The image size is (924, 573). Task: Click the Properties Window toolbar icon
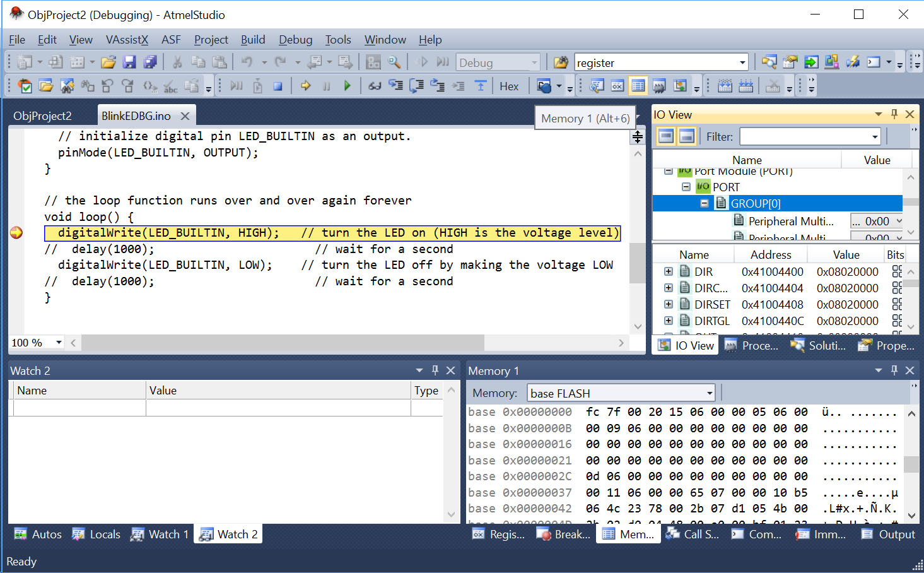tap(790, 62)
